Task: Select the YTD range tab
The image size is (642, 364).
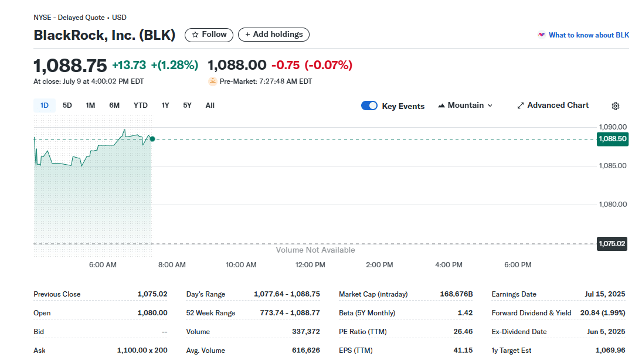Action: coord(141,106)
